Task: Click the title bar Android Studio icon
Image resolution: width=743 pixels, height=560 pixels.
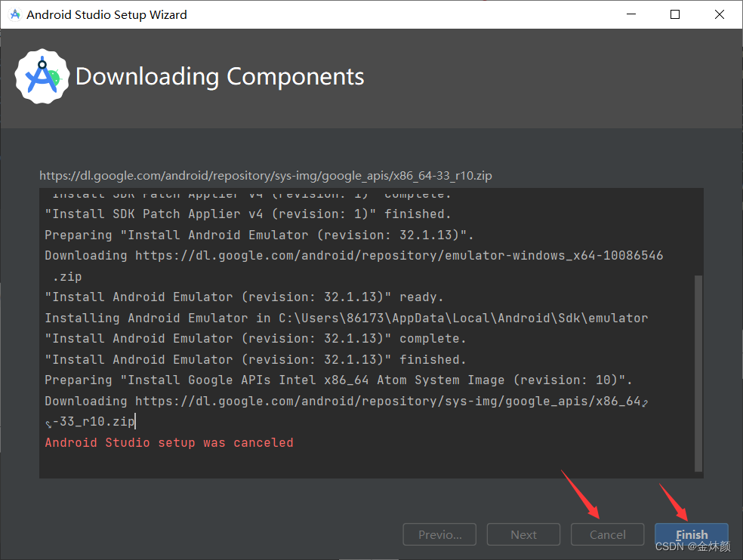Action: (x=15, y=14)
